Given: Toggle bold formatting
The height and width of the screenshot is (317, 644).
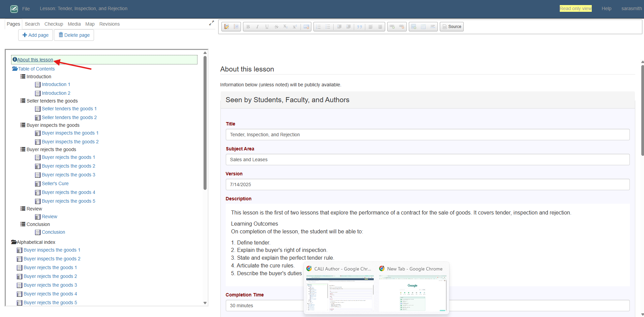Looking at the screenshot, I should point(248,27).
